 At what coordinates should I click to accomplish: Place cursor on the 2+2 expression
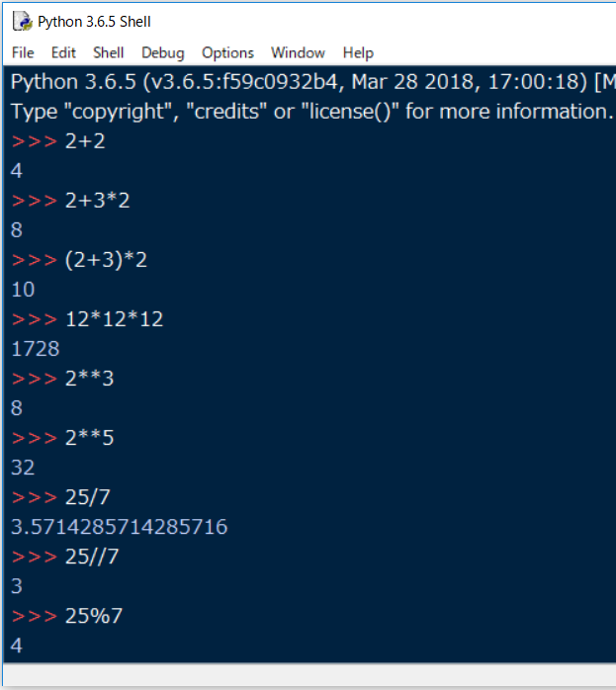pyautogui.click(x=85, y=141)
